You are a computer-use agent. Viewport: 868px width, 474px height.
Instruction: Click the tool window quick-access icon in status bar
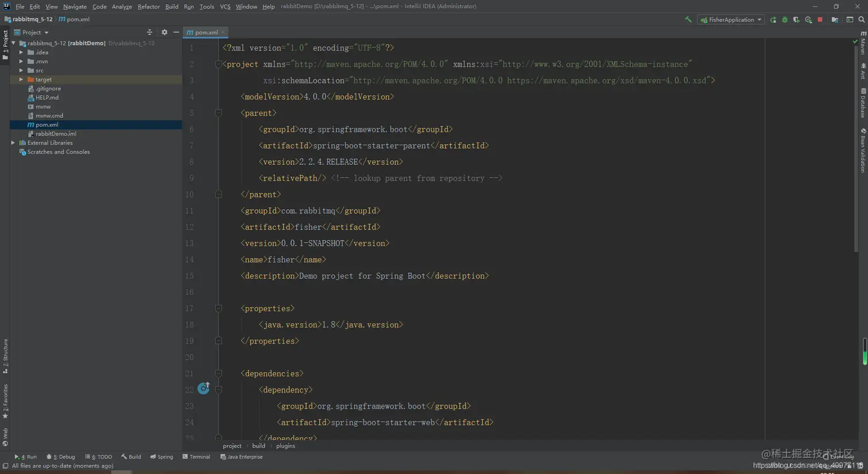click(5, 466)
